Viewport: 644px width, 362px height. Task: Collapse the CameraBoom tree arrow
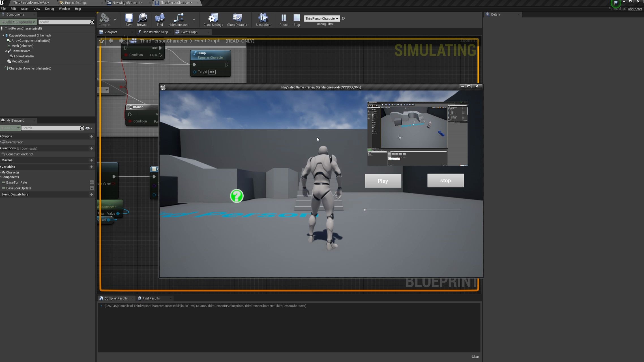[x=6, y=51]
